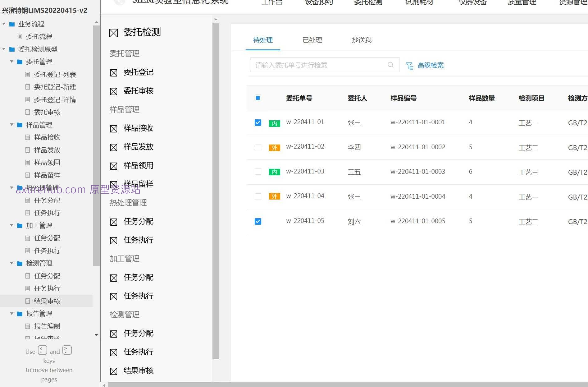The height and width of the screenshot is (387, 588).
Task: Check the select-all checkbox in table header
Action: coord(258,98)
